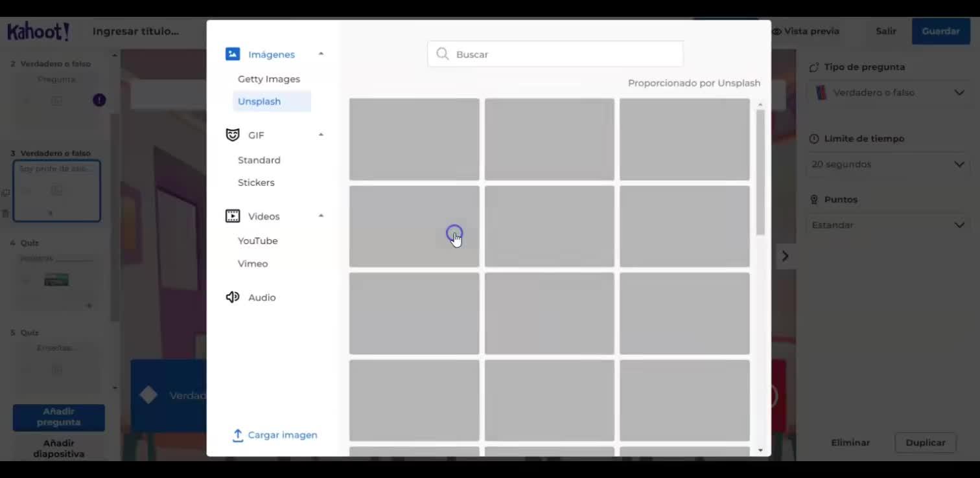Click the Eliminar button
The image size is (980, 478).
[x=850, y=442]
